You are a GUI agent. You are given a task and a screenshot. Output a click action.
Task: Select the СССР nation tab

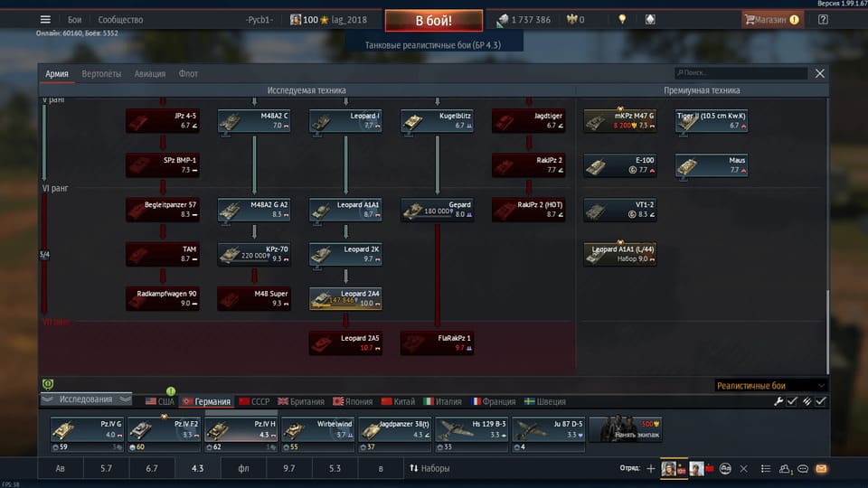click(x=254, y=401)
